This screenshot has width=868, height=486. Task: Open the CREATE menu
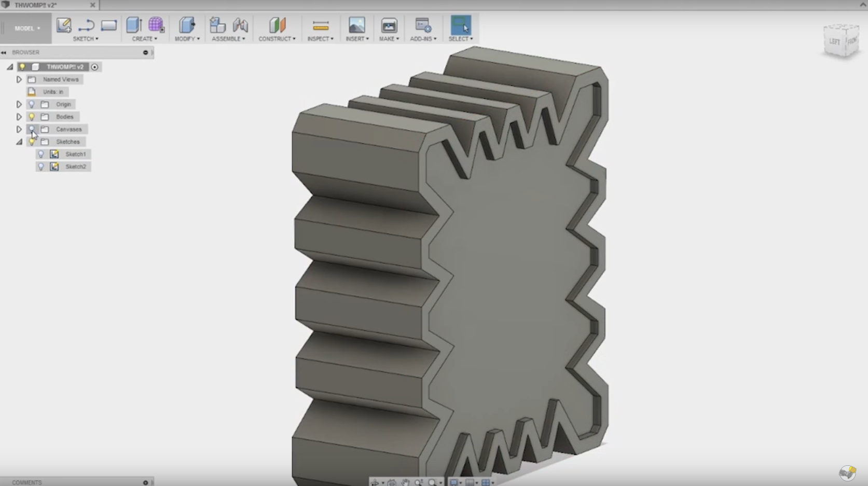pyautogui.click(x=145, y=39)
